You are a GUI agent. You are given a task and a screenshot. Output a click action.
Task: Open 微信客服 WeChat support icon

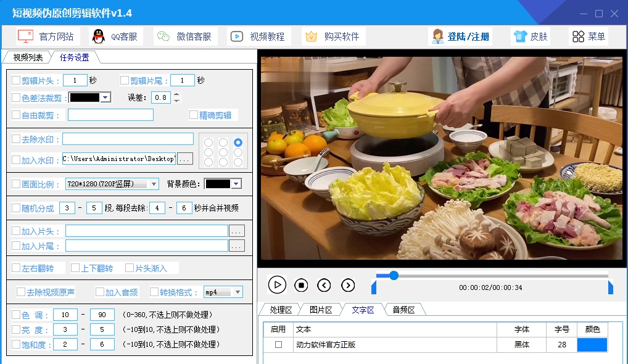click(163, 36)
